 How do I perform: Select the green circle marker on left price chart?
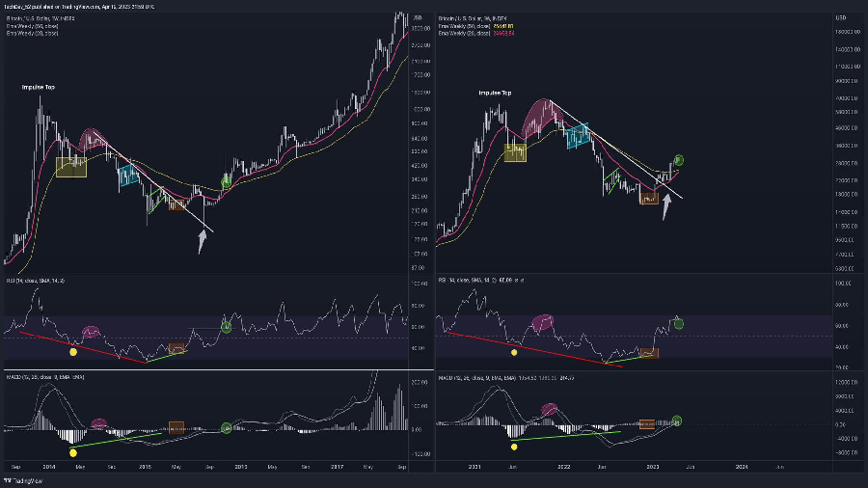tap(227, 180)
